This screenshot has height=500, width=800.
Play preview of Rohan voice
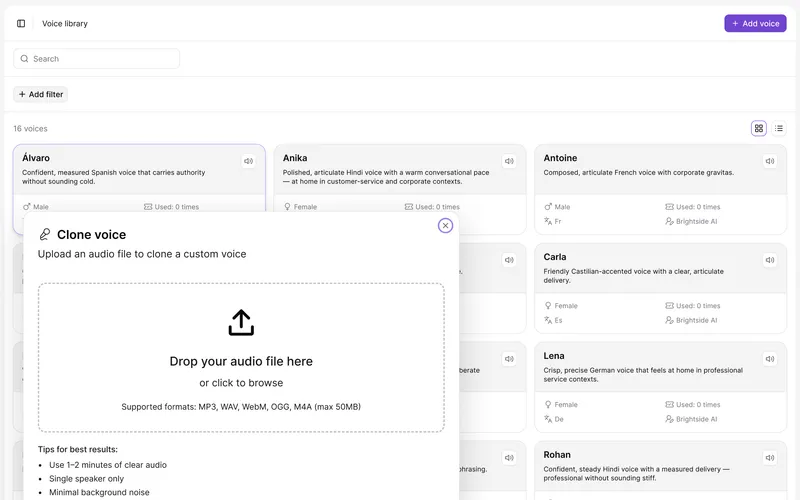click(770, 458)
